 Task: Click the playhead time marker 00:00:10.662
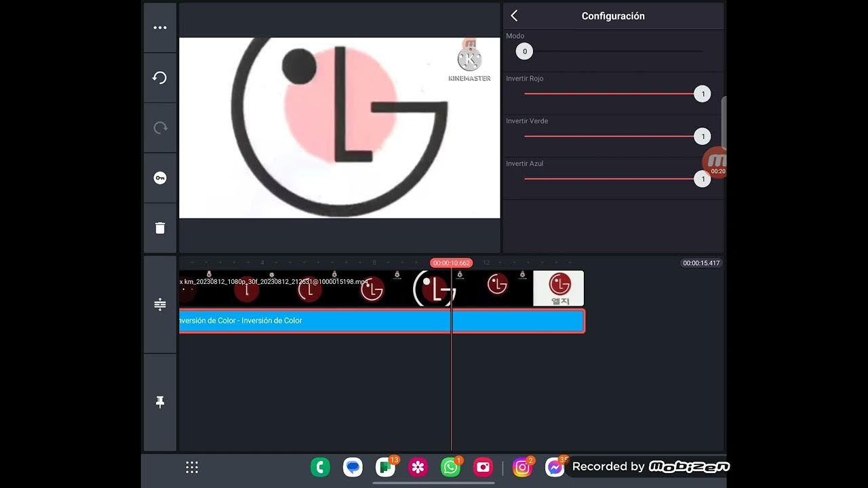[452, 263]
